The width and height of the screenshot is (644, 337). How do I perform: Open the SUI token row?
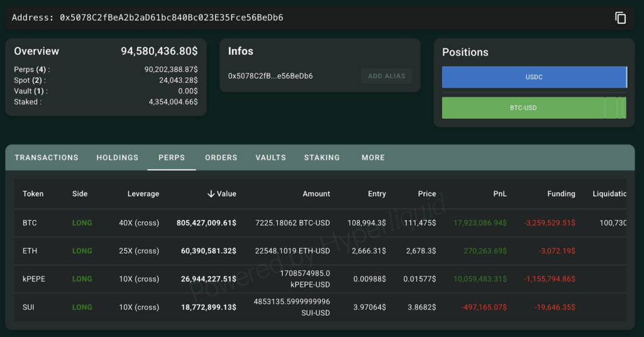(30, 307)
